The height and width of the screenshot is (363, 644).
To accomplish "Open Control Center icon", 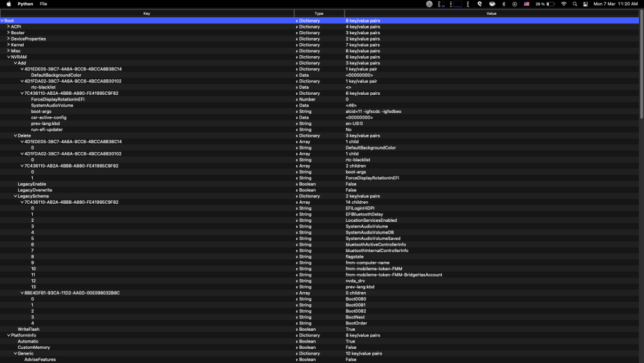I will click(585, 4).
